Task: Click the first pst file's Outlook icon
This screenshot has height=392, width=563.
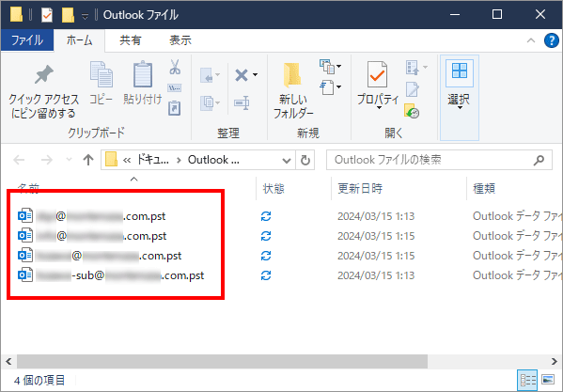Action: click(25, 216)
